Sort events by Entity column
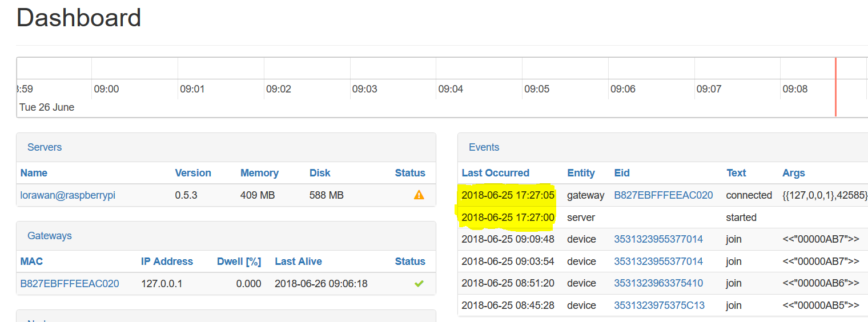The image size is (868, 322). tap(581, 173)
